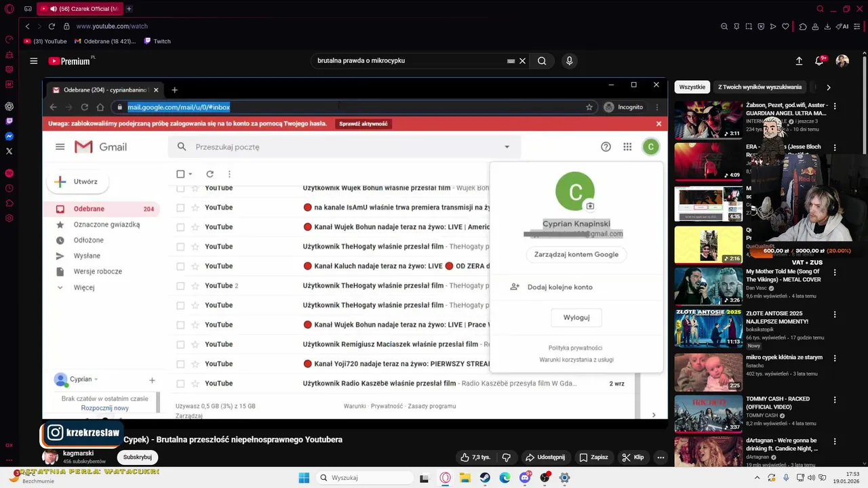
Task: Open YouTube account avatar menu
Action: point(842,61)
